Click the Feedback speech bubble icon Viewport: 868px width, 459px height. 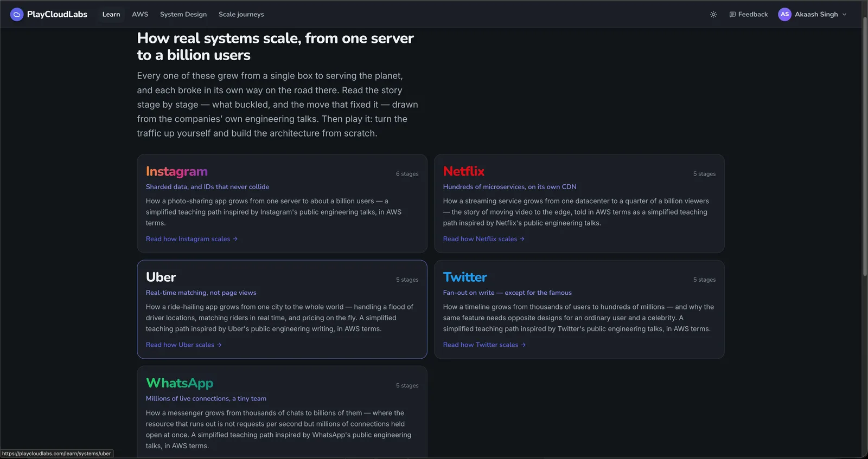click(732, 15)
